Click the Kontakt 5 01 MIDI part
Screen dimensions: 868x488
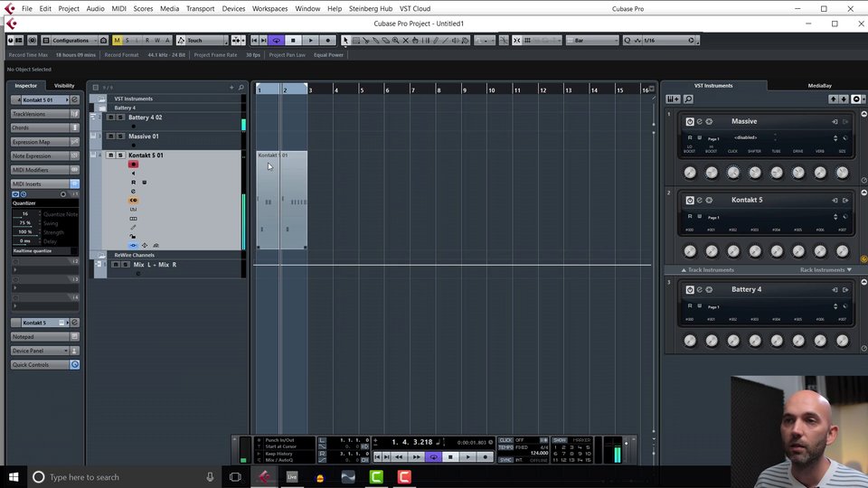click(282, 200)
